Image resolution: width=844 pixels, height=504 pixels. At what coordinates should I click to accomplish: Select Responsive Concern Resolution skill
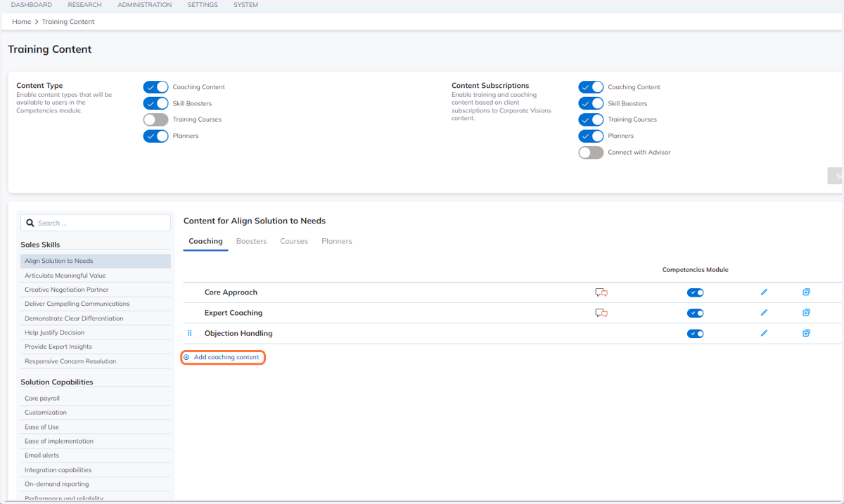tap(96, 361)
